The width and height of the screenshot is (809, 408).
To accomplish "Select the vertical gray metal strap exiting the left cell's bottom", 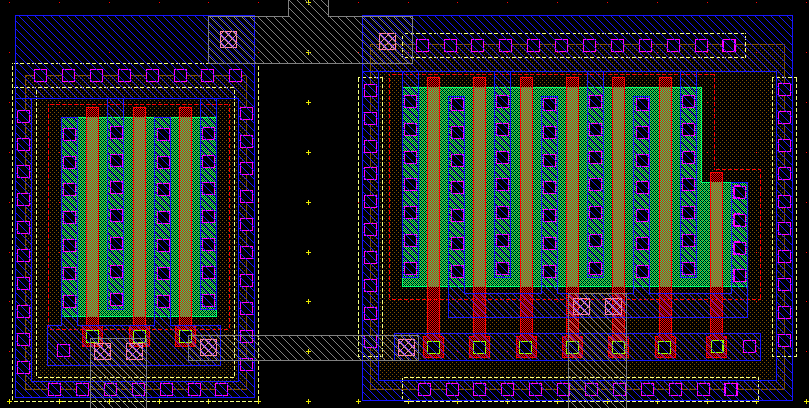I will 118,373.
